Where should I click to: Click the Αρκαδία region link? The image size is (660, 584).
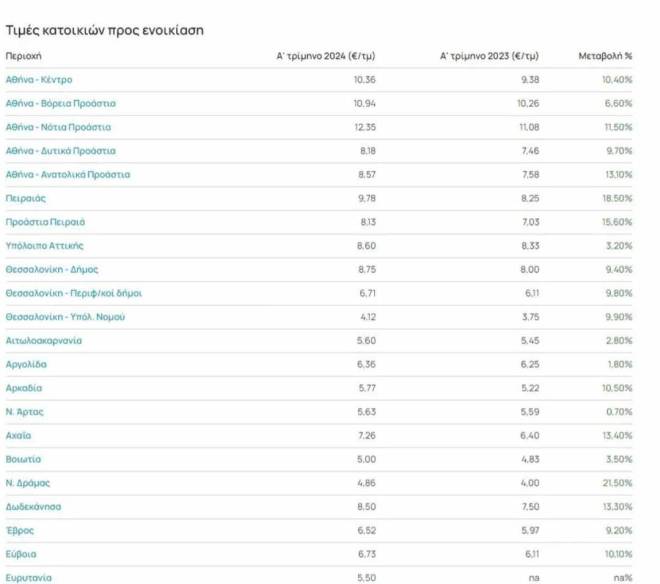click(x=25, y=388)
